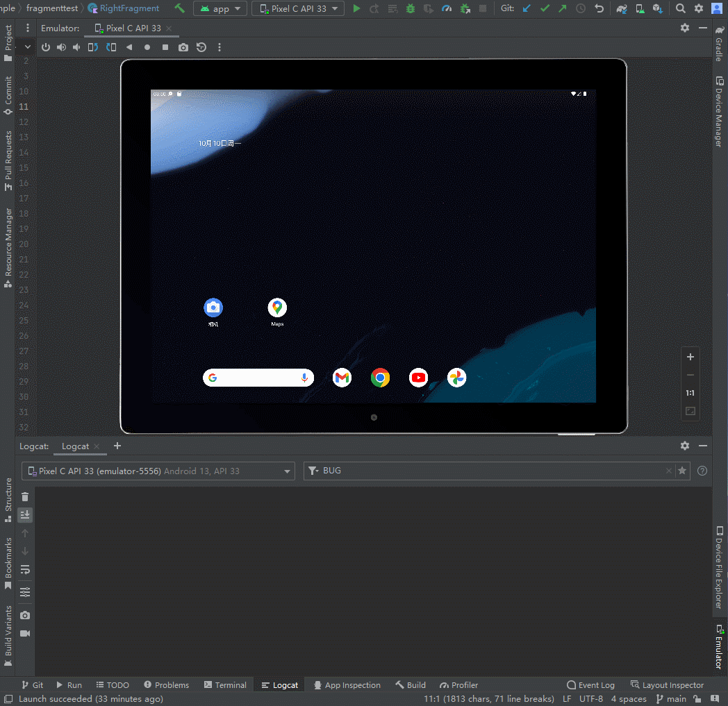Open Logcat device dropdown for emulator-5556
The width and height of the screenshot is (728, 706).
158,471
